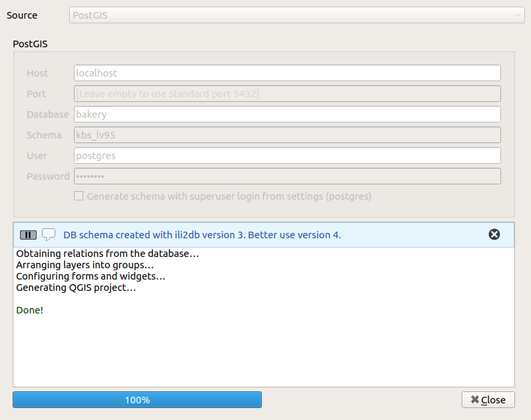Click the Password input field
The height and width of the screenshot is (420, 531).
pyautogui.click(x=287, y=176)
